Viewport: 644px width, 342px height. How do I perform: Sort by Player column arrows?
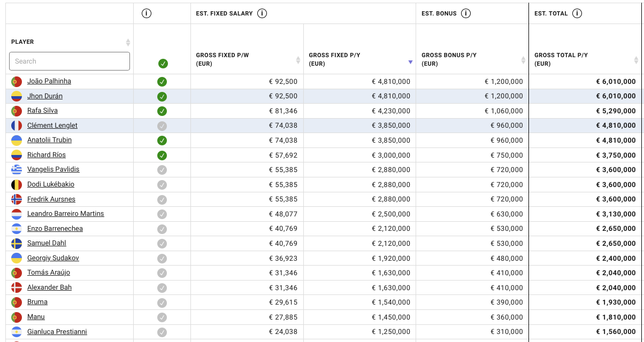coord(128,42)
